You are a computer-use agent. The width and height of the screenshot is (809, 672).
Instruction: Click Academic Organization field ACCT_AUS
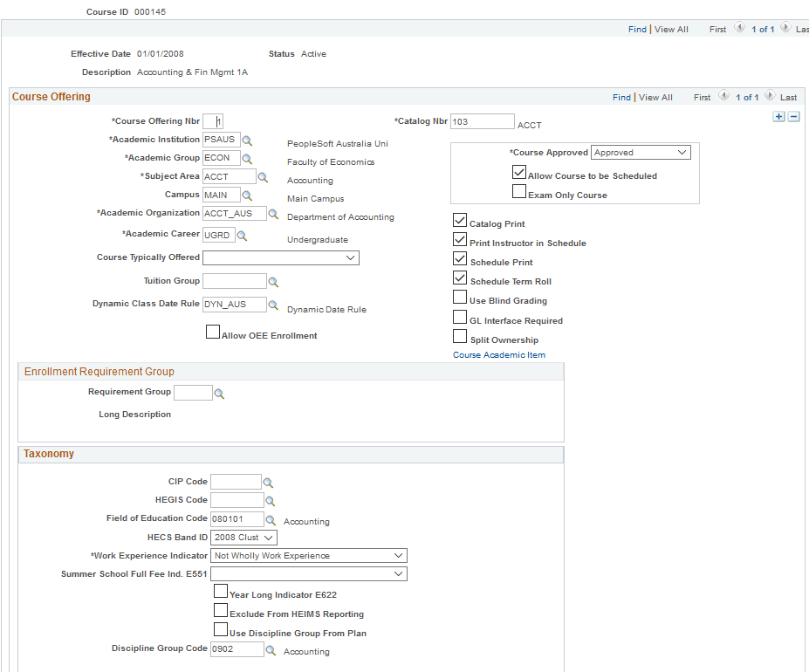(x=235, y=213)
